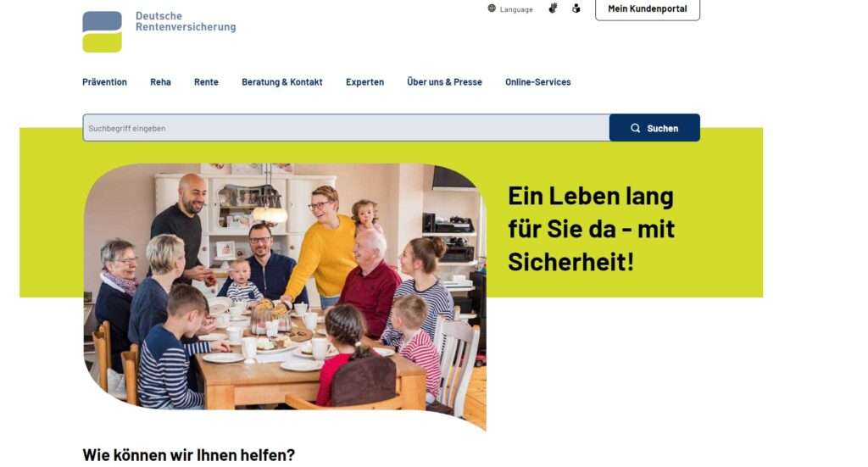Screen dimensions: 868x467
Task: Expand the Experten navigation menu
Action: click(364, 82)
